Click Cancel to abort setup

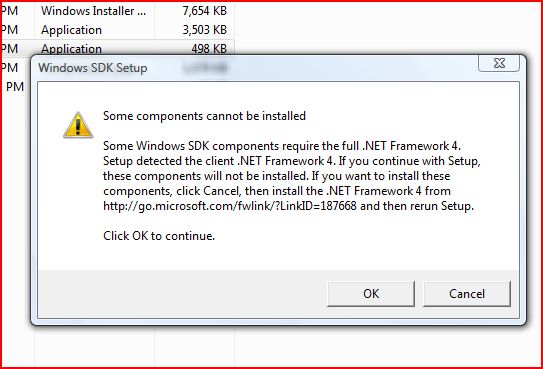[466, 294]
